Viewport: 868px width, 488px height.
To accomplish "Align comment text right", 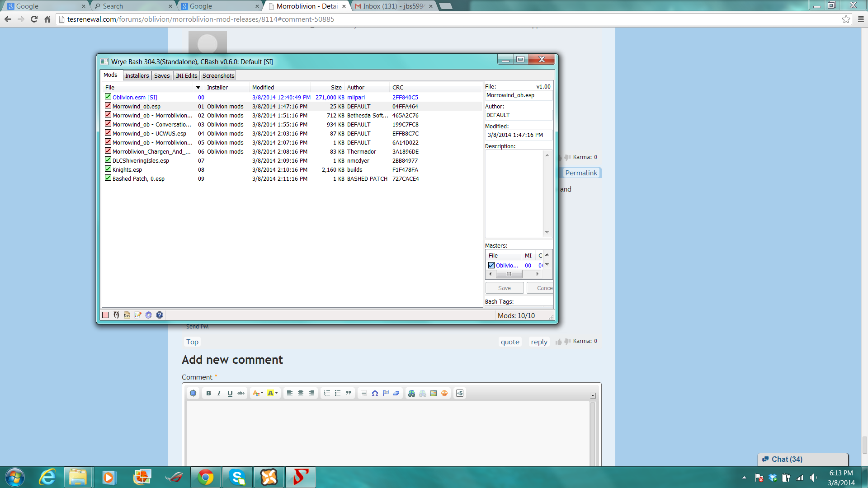I will tap(311, 393).
